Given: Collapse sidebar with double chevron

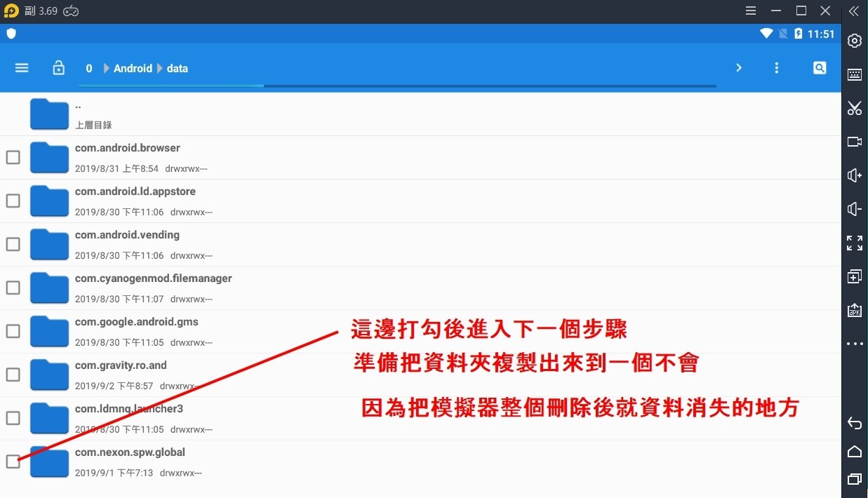Looking at the screenshot, I should click(854, 11).
